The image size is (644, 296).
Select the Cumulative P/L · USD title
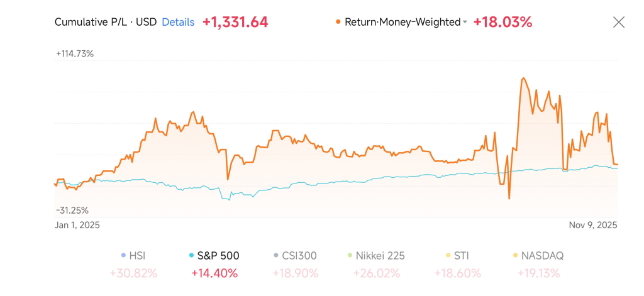(x=105, y=22)
